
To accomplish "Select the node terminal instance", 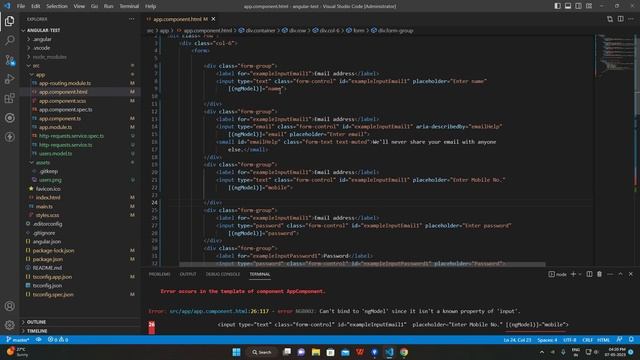I will 558,274.
